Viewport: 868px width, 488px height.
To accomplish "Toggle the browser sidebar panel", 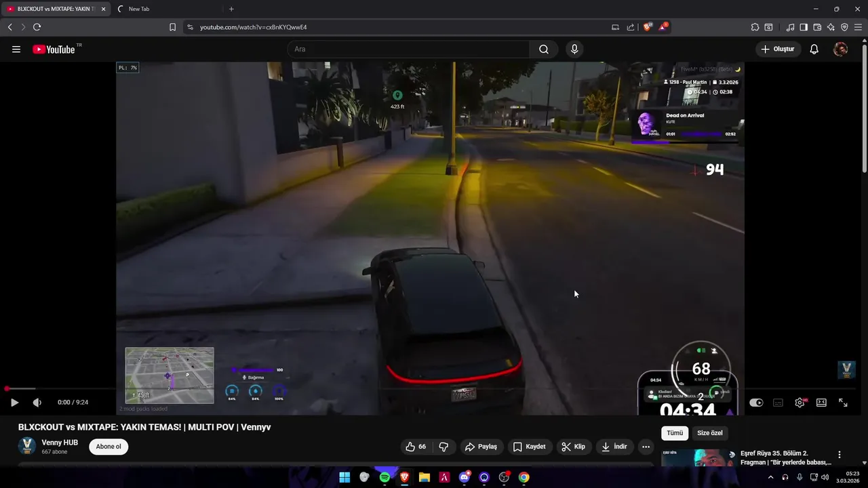I will [804, 27].
